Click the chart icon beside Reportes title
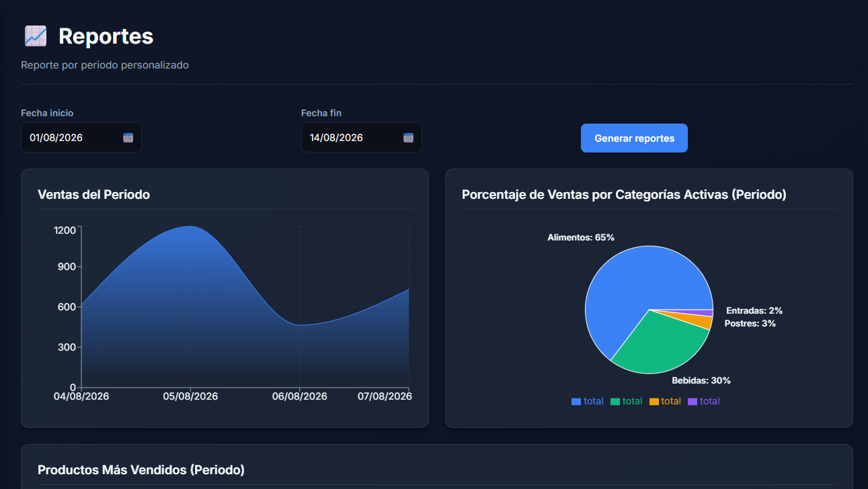This screenshot has width=868, height=489. pyautogui.click(x=35, y=36)
